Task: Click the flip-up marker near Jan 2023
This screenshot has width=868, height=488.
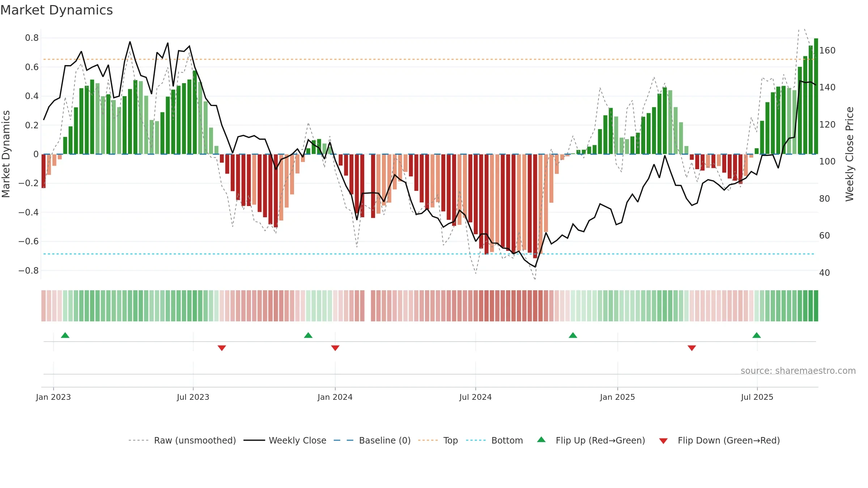Action: pos(65,335)
